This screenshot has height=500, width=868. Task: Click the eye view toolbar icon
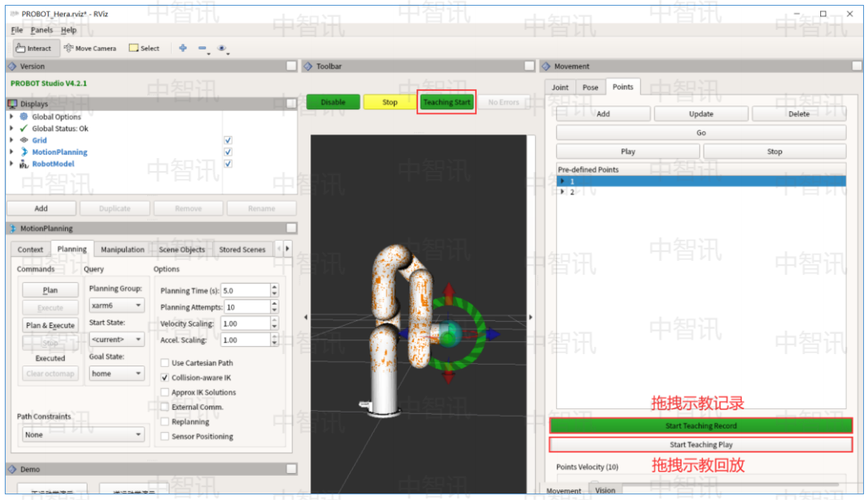click(x=222, y=48)
